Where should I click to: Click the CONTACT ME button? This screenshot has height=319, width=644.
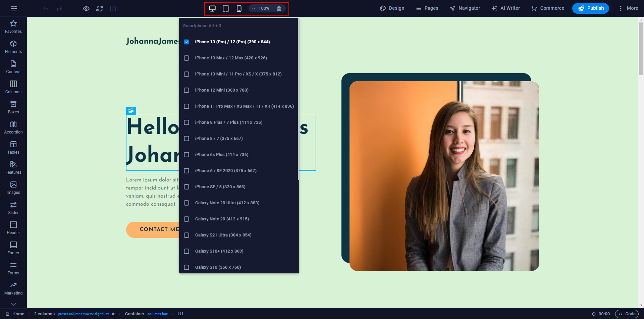click(x=153, y=229)
